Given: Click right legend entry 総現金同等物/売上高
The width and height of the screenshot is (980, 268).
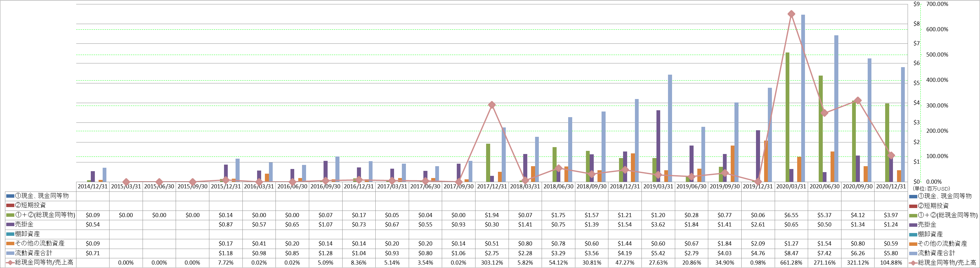Looking at the screenshot, I should point(947,263).
